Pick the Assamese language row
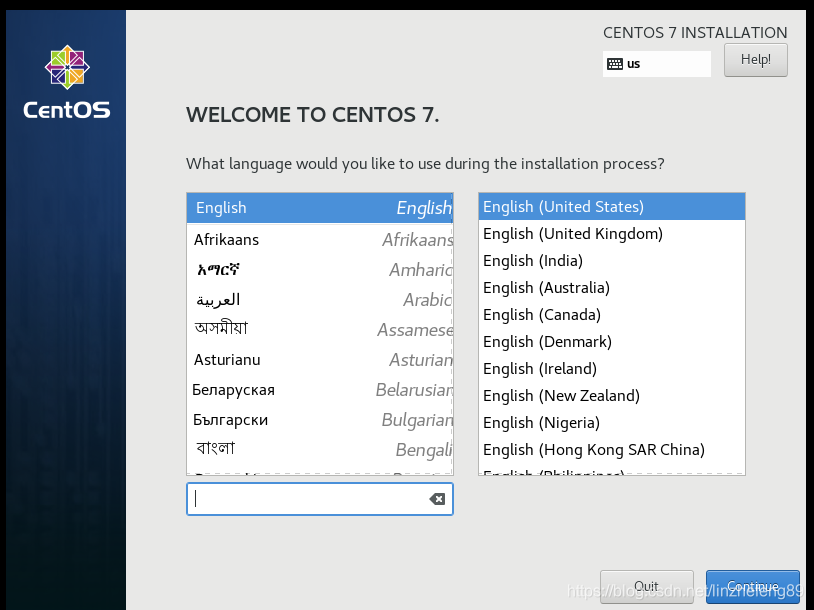 [320, 330]
